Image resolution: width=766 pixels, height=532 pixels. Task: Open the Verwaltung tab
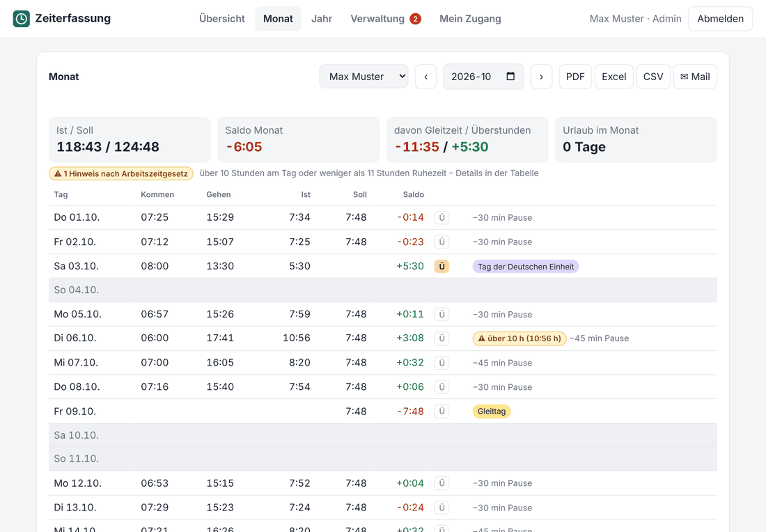click(x=377, y=19)
